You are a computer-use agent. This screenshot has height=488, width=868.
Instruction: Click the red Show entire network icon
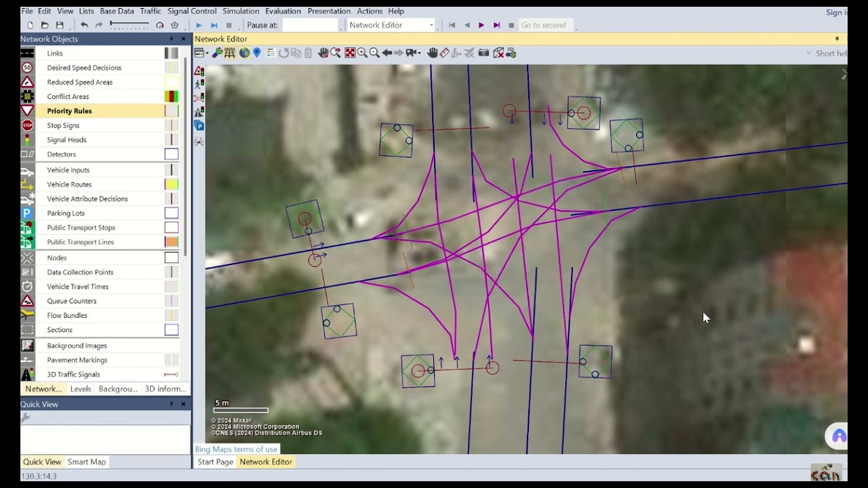(350, 53)
